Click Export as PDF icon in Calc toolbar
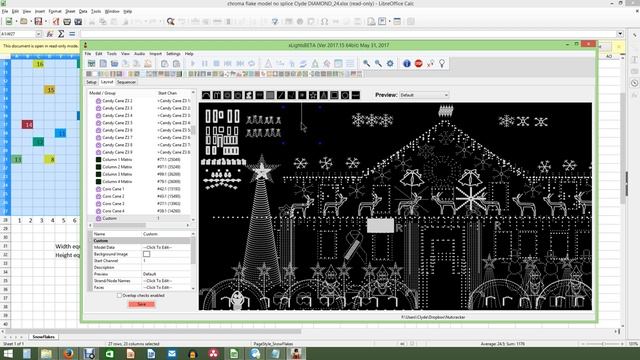Image resolution: width=640 pixels, height=360 pixels. point(56,21)
